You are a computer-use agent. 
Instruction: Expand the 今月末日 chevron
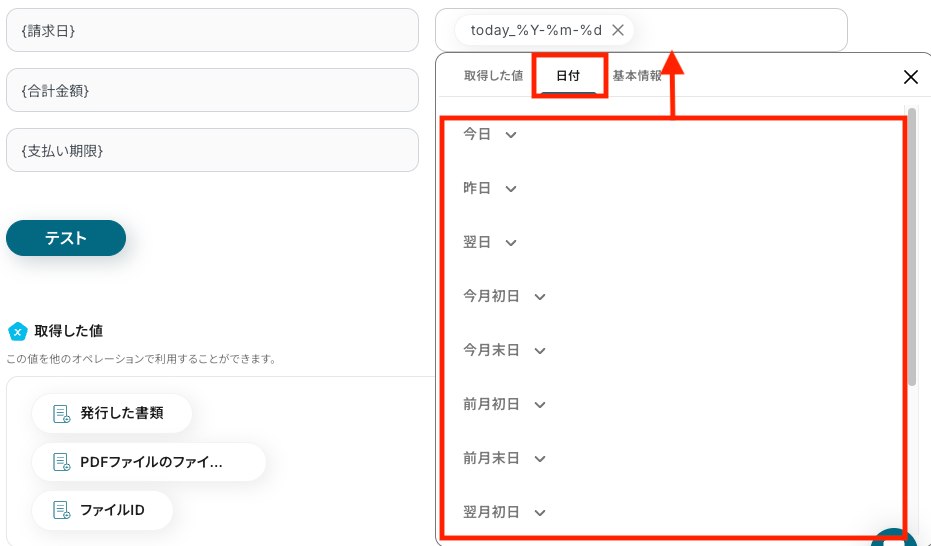tap(540, 351)
